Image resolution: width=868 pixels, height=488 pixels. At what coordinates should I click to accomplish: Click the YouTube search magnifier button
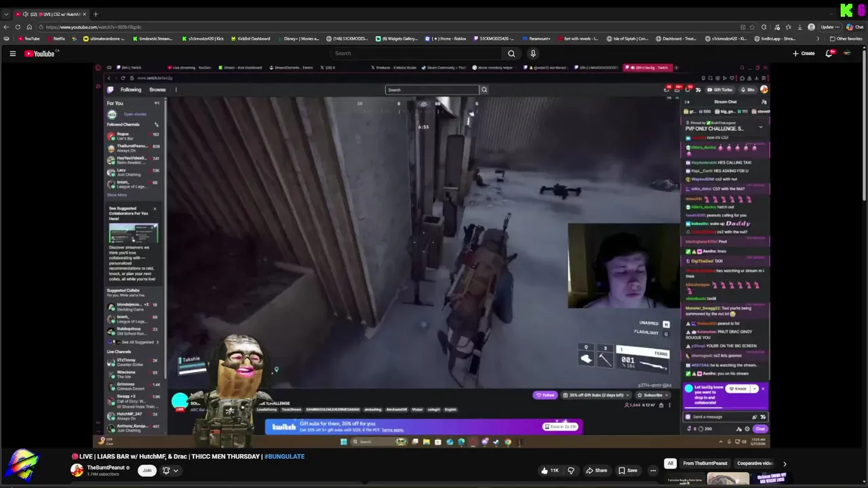pyautogui.click(x=511, y=54)
